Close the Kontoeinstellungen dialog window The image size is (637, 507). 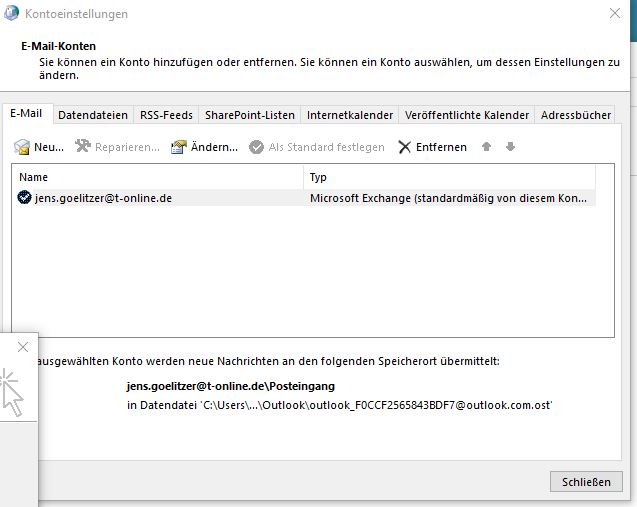pos(615,13)
